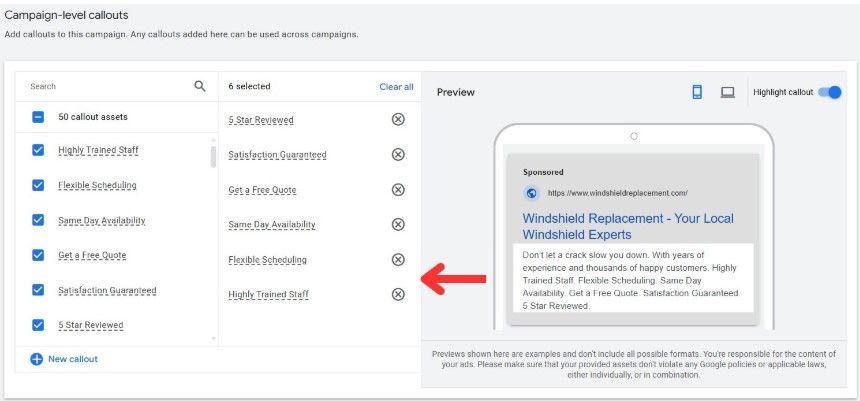Image resolution: width=860 pixels, height=401 pixels.
Task: Uncheck the Flexible Scheduling checkbox
Action: (38, 185)
